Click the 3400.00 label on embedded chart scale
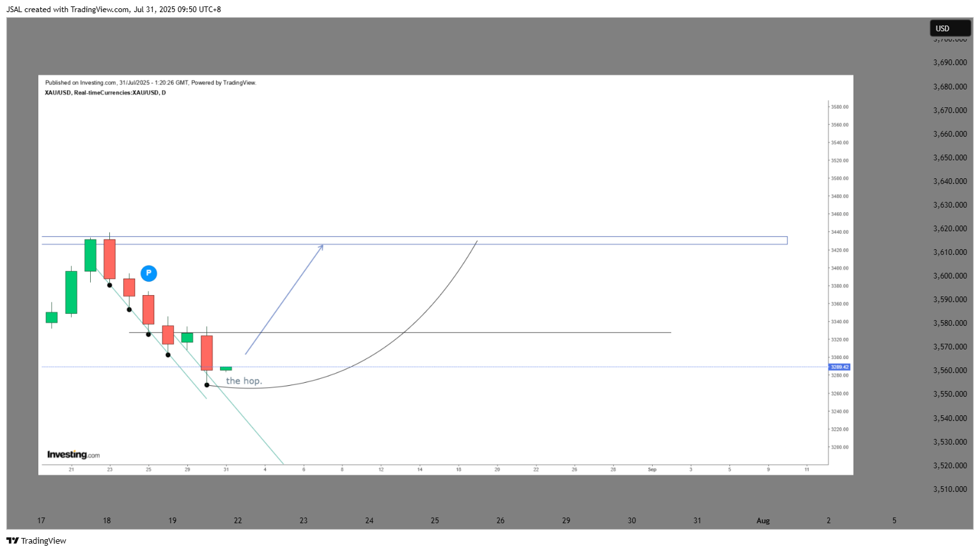980x552 pixels. (840, 268)
